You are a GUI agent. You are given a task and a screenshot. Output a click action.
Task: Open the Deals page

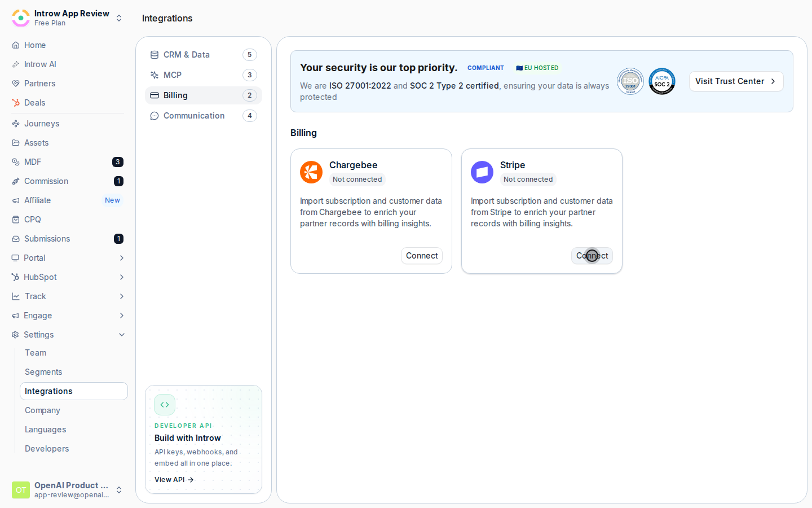(x=68, y=103)
